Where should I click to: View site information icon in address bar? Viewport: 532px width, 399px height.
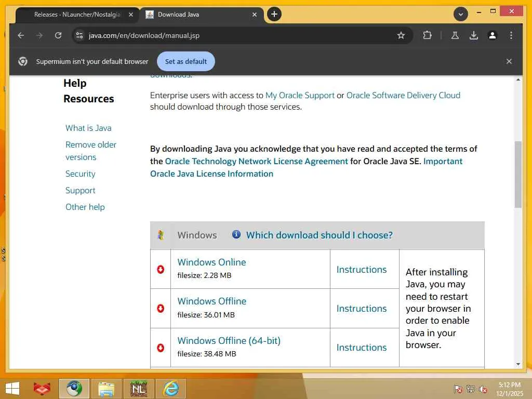(x=79, y=35)
